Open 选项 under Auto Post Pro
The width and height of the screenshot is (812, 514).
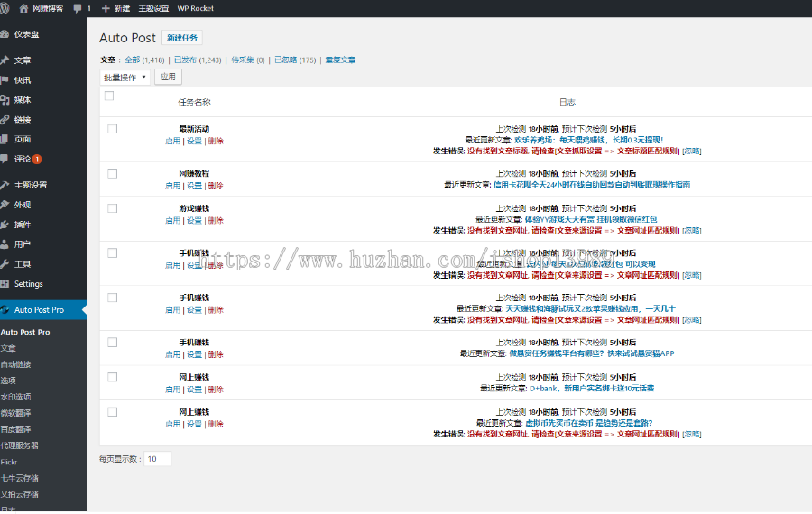tap(8, 381)
